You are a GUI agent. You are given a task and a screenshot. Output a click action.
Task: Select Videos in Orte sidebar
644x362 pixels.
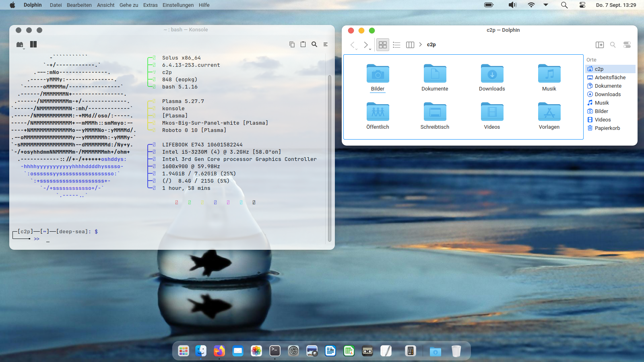click(x=610, y=119)
